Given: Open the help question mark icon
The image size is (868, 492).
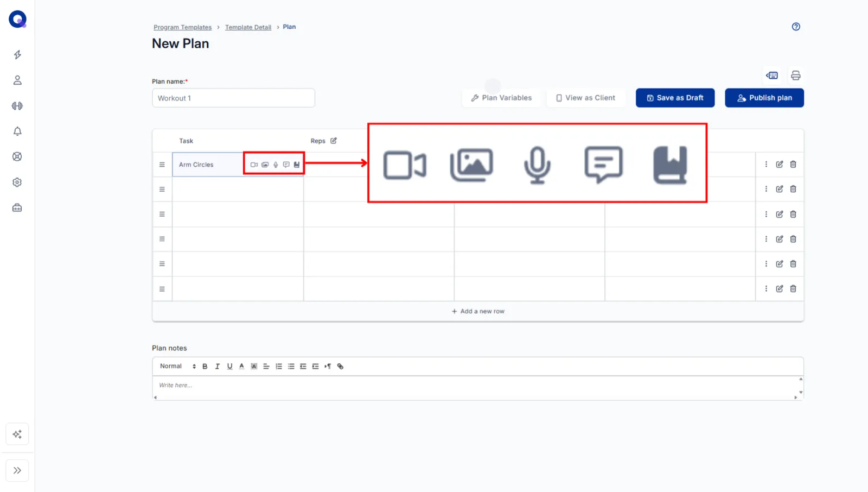Looking at the screenshot, I should click(x=796, y=27).
